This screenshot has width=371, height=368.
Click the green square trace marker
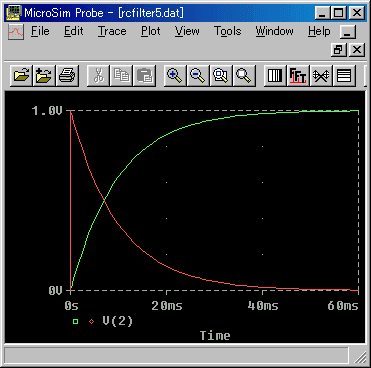(x=76, y=322)
